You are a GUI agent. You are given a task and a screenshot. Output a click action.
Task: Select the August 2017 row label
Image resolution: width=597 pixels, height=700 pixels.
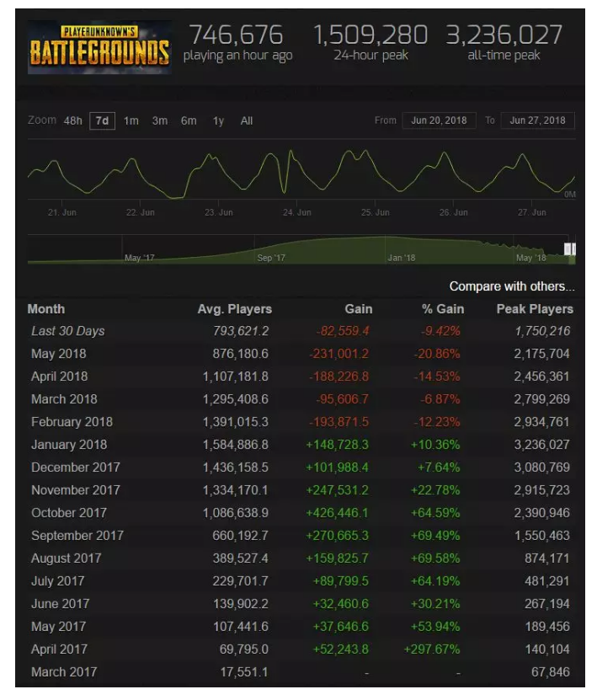point(66,558)
